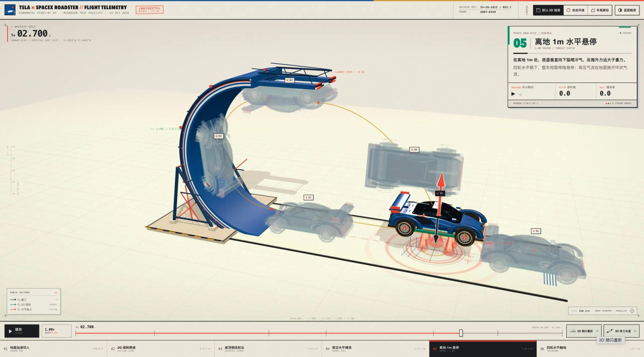Screen dimensions: 644x357
Task: Toggle 3D force vectors (3D 受力矢量)
Action: pos(621,331)
